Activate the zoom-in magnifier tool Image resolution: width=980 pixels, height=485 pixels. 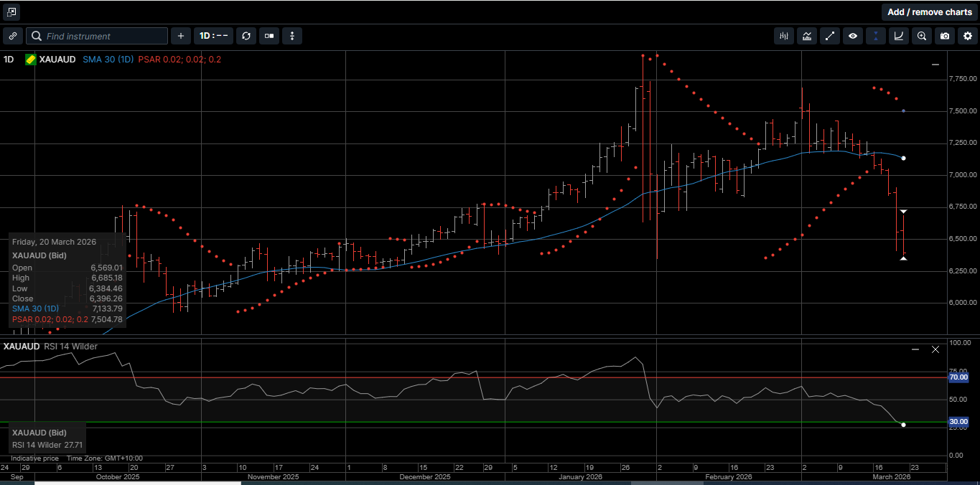(x=922, y=36)
